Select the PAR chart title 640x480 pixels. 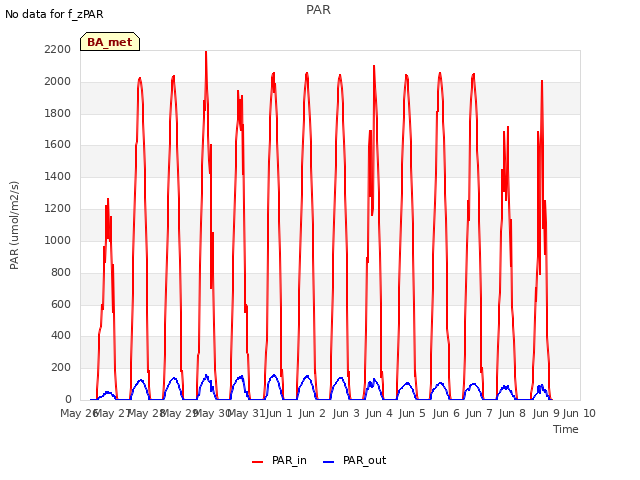pyautogui.click(x=318, y=10)
